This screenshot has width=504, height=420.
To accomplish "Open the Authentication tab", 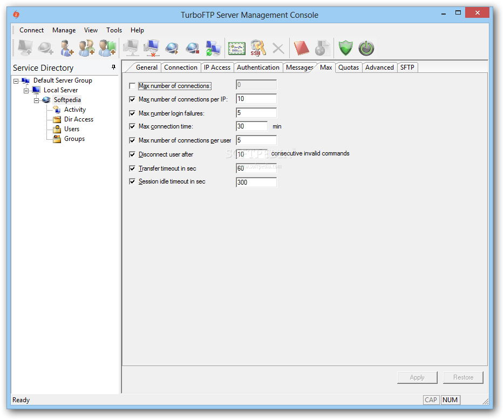I will [258, 67].
